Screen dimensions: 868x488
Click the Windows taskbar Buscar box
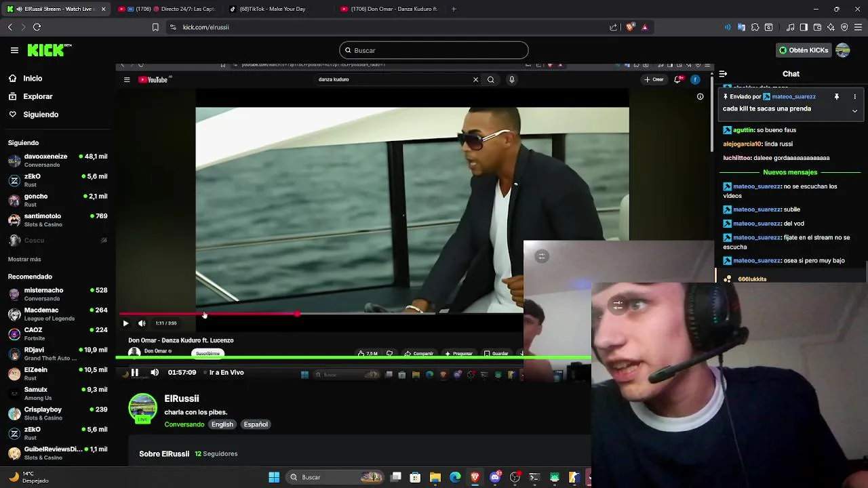335,477
